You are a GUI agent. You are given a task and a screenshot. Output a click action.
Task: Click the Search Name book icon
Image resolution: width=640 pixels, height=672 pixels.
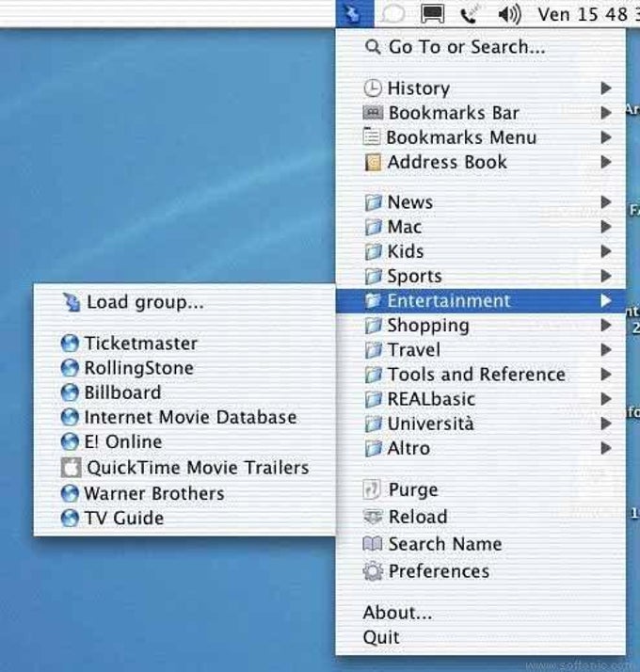[x=373, y=544]
